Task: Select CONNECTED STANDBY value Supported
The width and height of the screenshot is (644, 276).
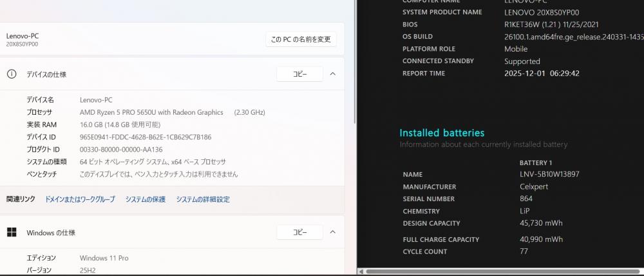Action: [x=522, y=61]
